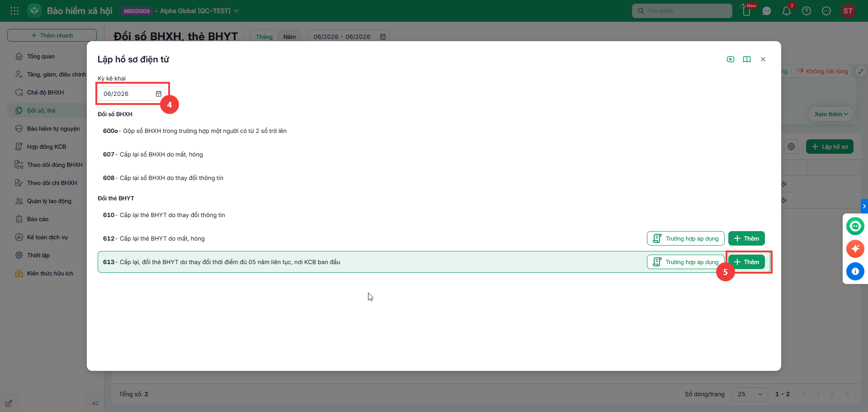Open Bảo hiểm tự nguyện menu item

pos(53,129)
